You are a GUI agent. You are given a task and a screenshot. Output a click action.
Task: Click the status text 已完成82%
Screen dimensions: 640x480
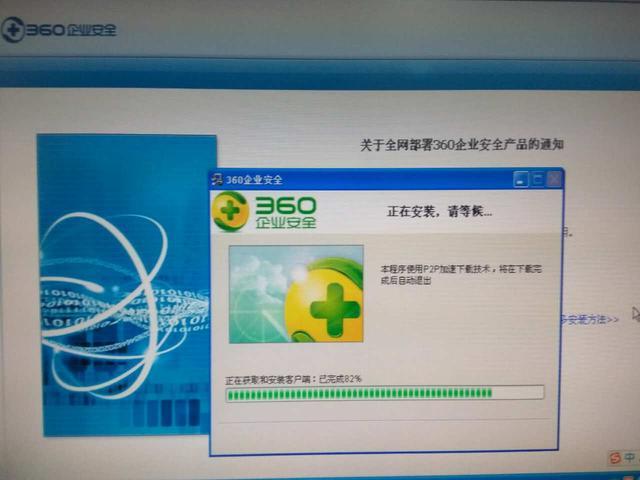pyautogui.click(x=340, y=379)
